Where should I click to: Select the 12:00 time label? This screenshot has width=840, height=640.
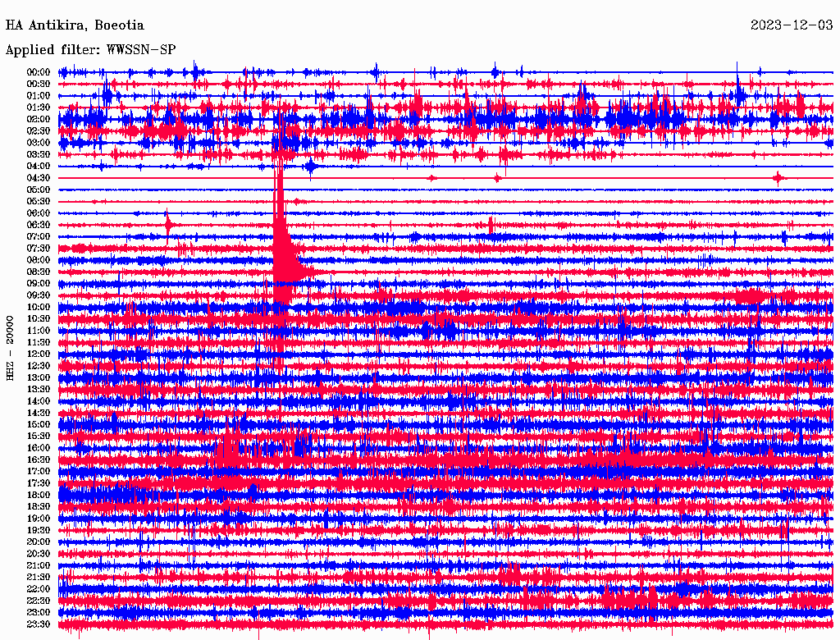[39, 354]
